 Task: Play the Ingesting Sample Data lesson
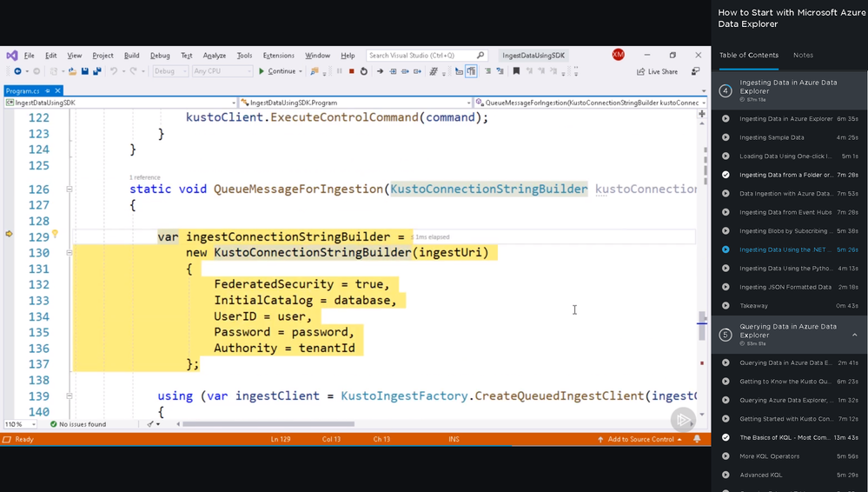[x=726, y=137]
